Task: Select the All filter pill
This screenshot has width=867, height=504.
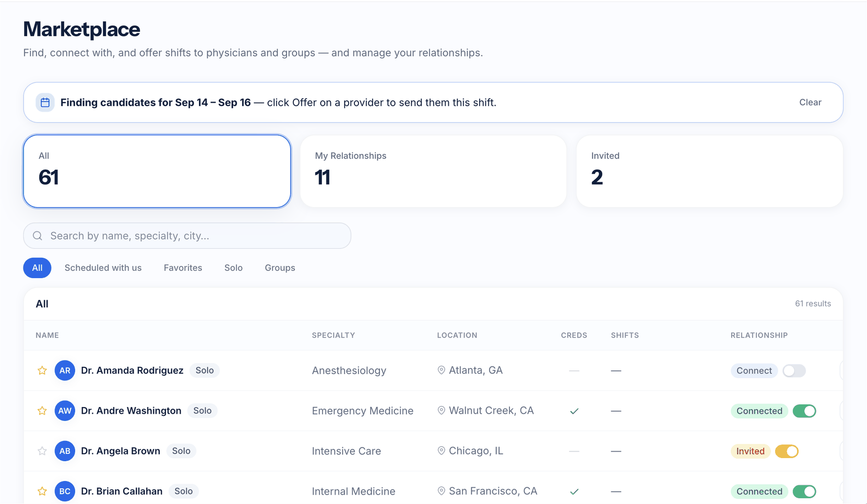Action: (37, 268)
